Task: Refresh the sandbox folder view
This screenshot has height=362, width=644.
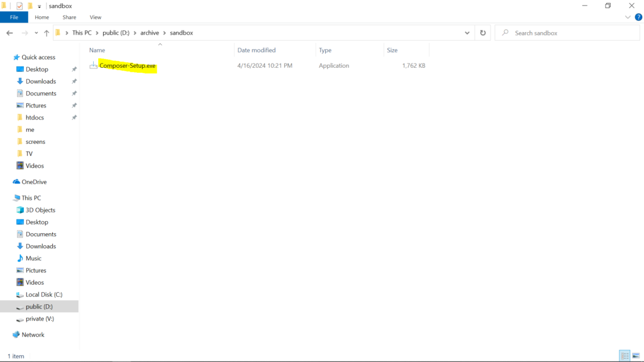Action: pos(483,33)
